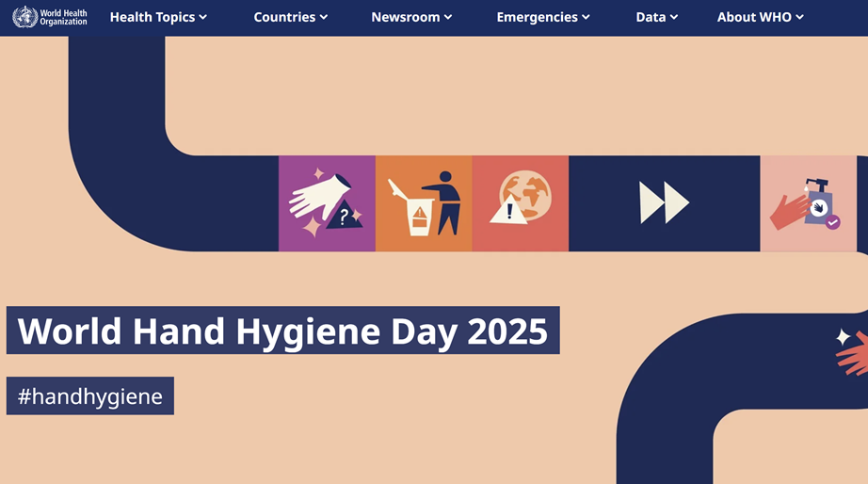Open the Countries menu
The image size is (868, 484).
[x=284, y=17]
